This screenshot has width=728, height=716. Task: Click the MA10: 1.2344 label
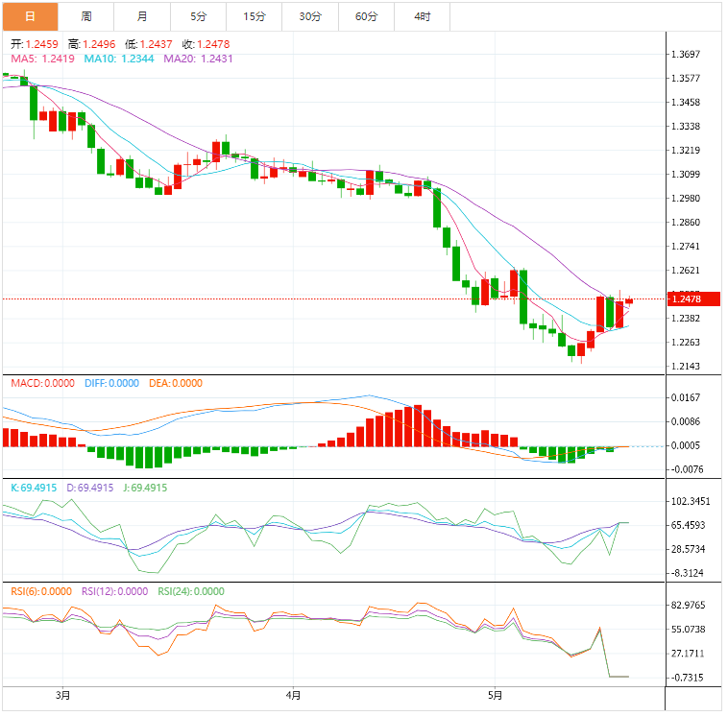119,59
